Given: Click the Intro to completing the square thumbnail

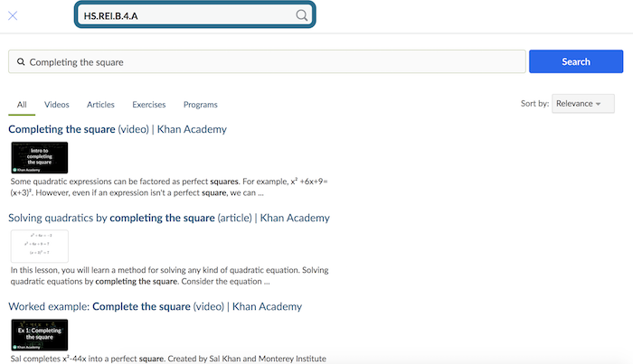Looking at the screenshot, I should [39, 157].
